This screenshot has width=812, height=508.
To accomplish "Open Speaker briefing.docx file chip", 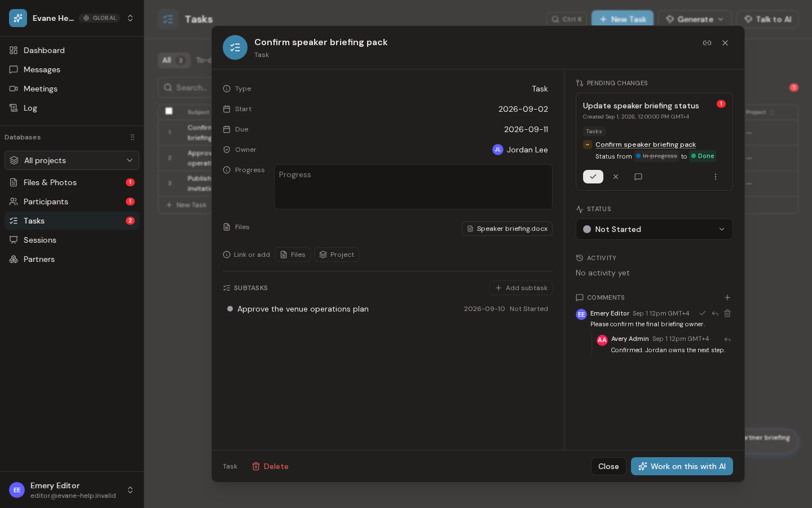I will [507, 229].
